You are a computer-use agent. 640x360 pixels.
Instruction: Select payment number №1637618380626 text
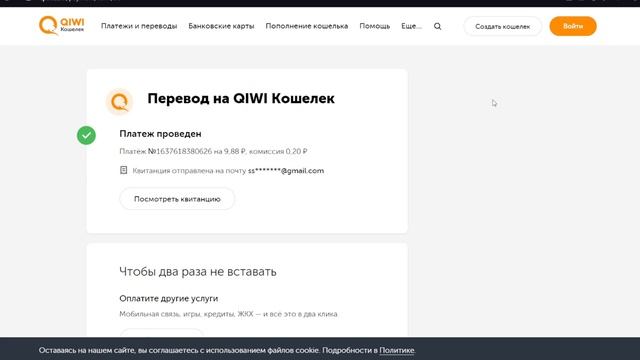pos(180,151)
